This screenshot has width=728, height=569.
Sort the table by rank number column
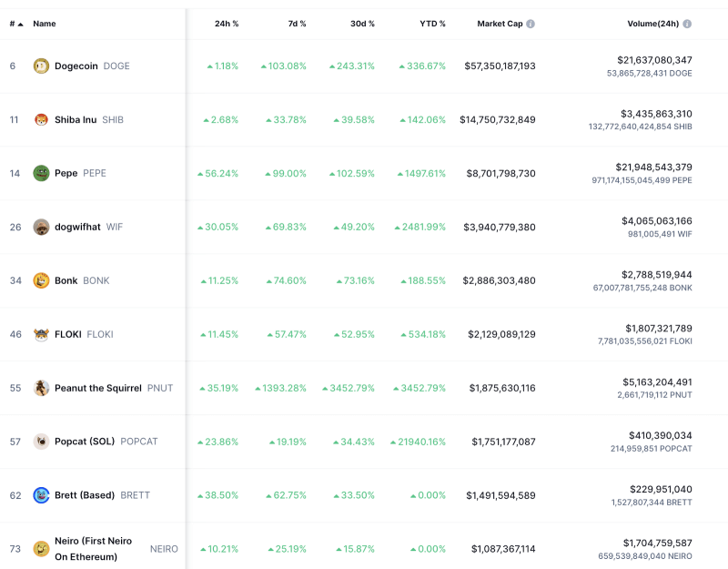coord(15,24)
